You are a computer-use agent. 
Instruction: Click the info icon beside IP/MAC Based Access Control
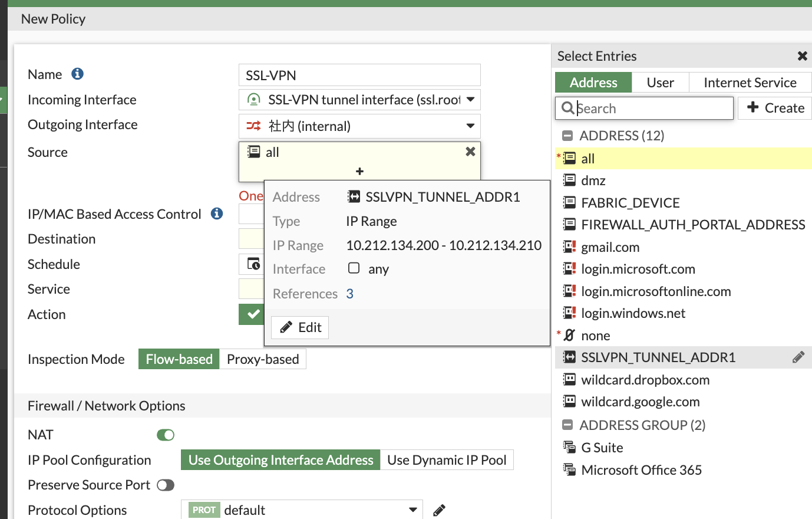point(217,213)
